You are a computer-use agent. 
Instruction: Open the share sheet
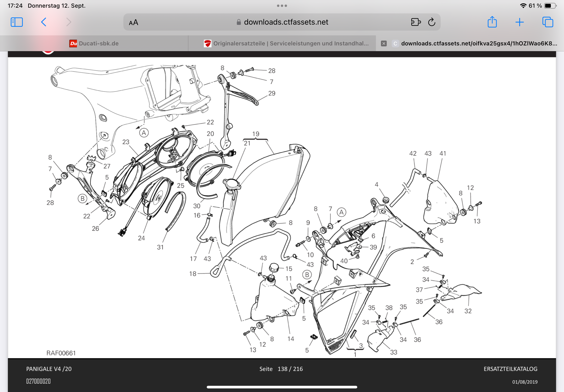[x=492, y=22]
